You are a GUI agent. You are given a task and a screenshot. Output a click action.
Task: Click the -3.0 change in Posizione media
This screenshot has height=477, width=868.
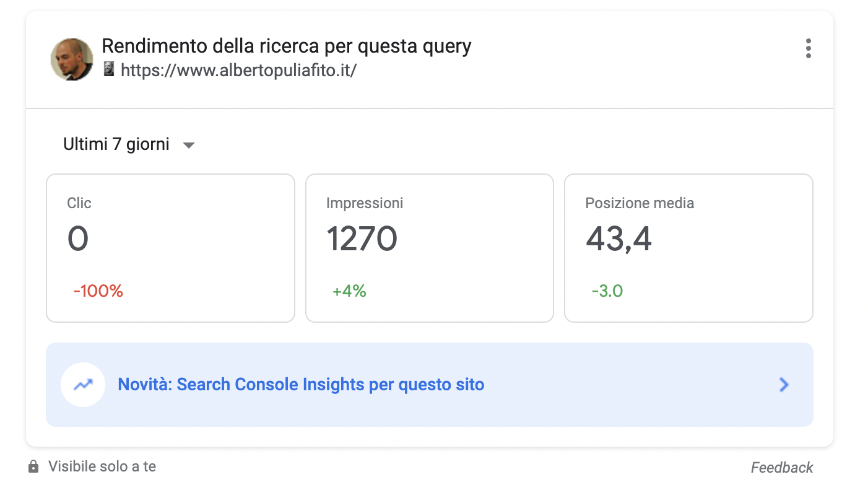(607, 291)
